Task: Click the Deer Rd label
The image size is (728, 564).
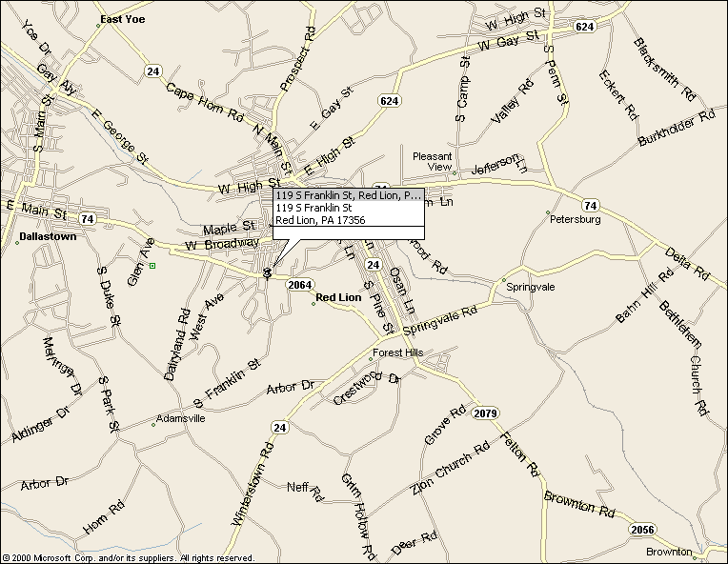Action: tap(414, 543)
